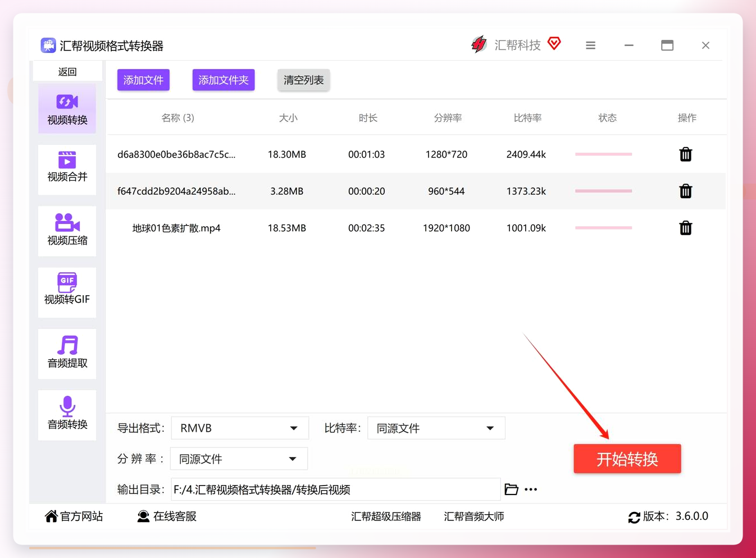
Task: Click the 比特率 column header
Action: coord(527,118)
